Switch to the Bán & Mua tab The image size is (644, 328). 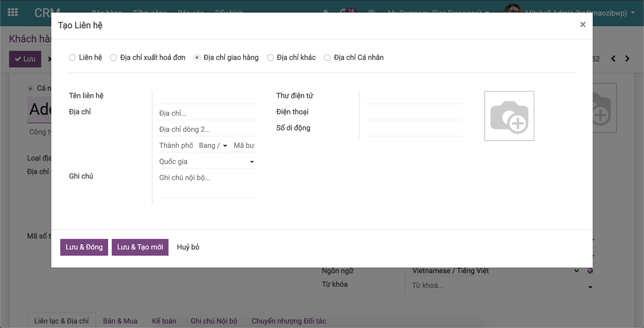(120, 321)
